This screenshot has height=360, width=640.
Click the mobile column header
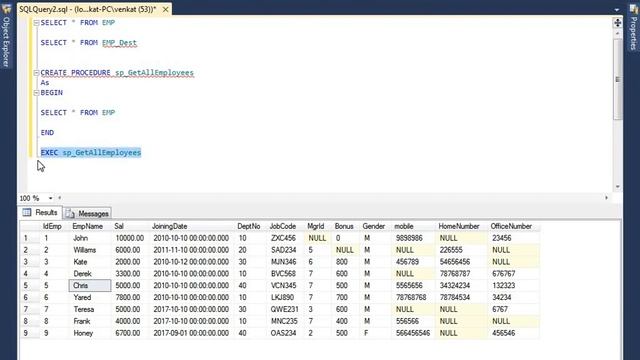click(413, 226)
